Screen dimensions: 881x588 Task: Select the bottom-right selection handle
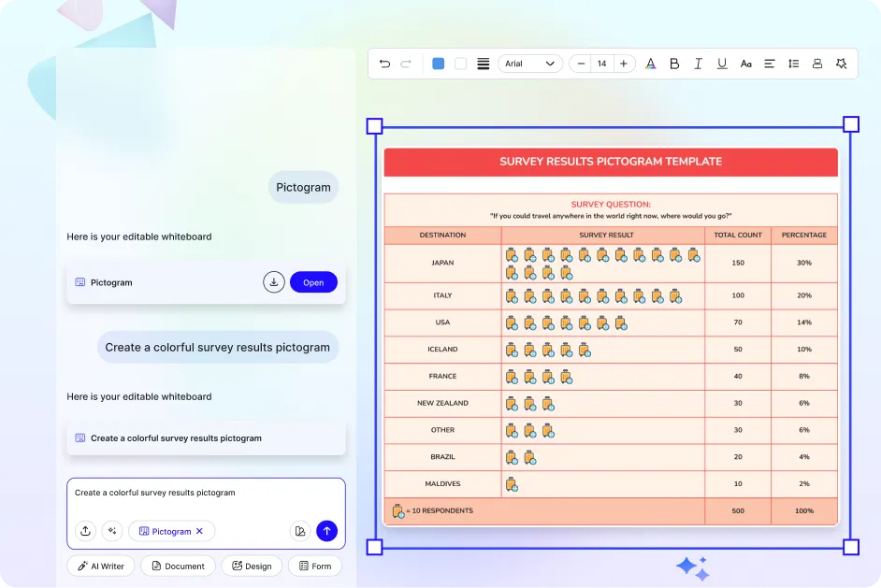point(851,547)
